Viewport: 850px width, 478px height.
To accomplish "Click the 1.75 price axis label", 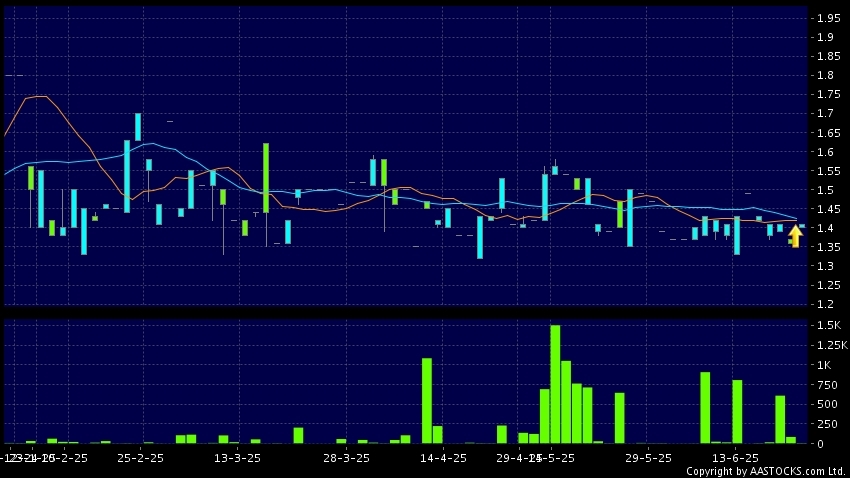I will (x=828, y=94).
